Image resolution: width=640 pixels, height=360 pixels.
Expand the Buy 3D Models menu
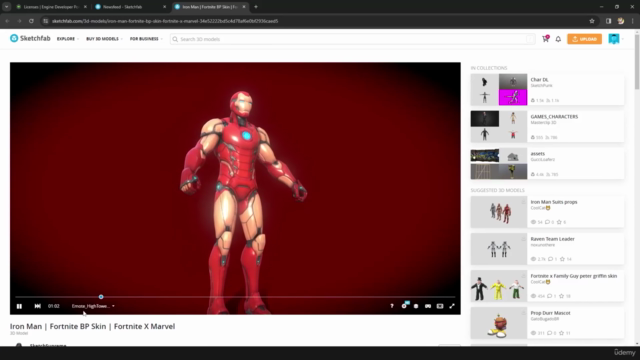(104, 39)
